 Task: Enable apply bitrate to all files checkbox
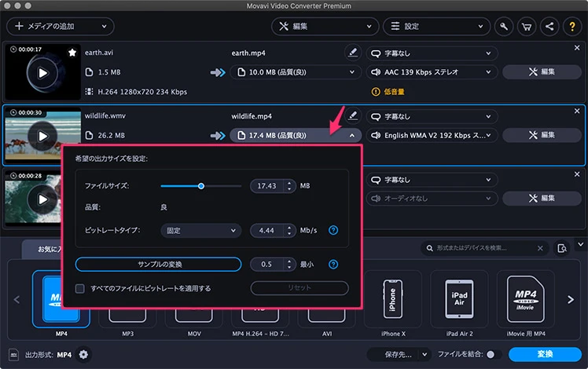(80, 288)
